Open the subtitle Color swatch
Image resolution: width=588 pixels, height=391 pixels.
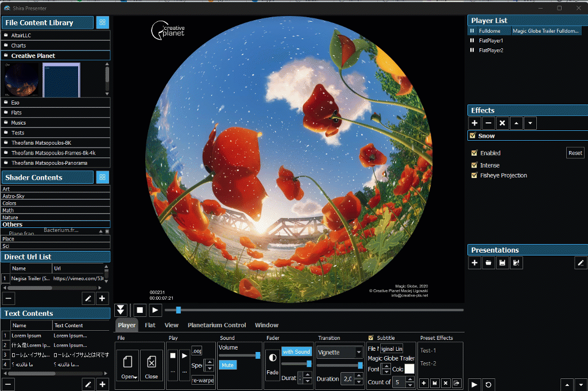click(x=409, y=369)
